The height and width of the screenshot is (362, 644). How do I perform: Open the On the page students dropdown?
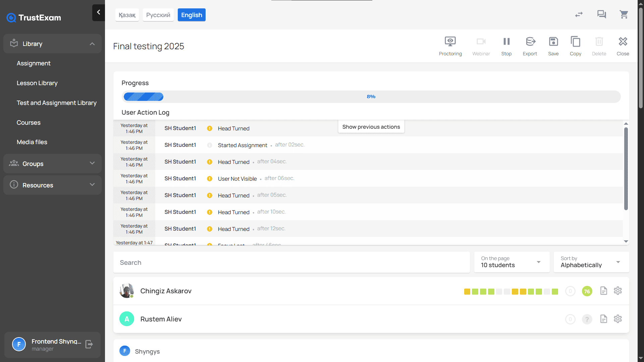point(512,262)
